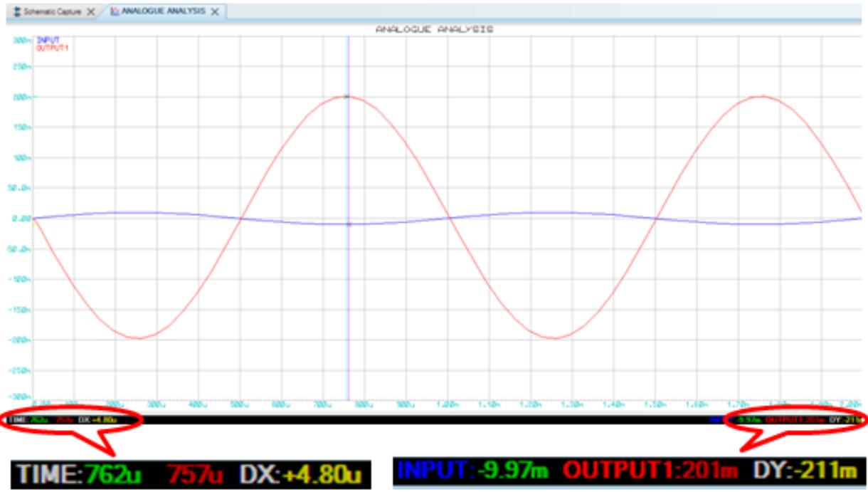Click cursor marker at OUTPUT1 peak
Image resolution: width=868 pixels, height=492 pixels.
coord(347,97)
